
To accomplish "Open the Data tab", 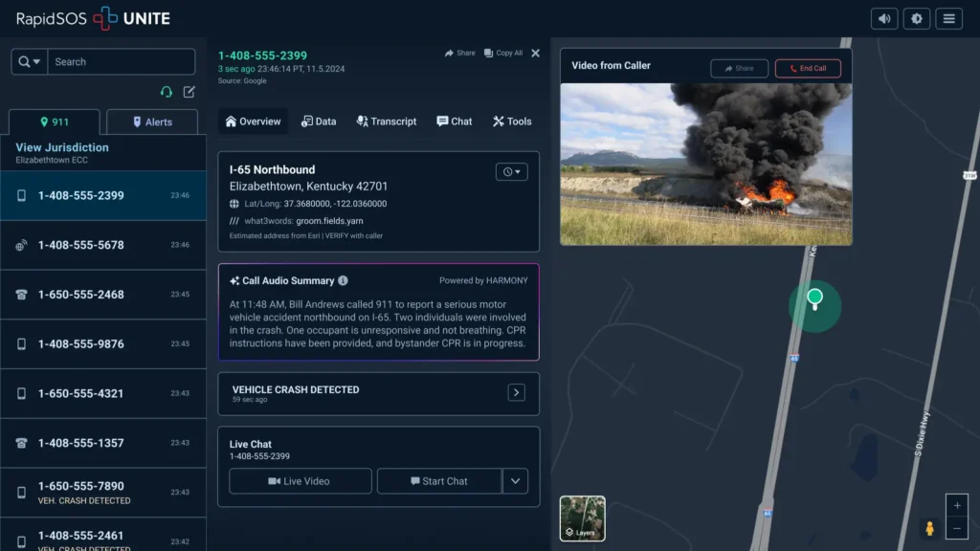I will (x=319, y=121).
